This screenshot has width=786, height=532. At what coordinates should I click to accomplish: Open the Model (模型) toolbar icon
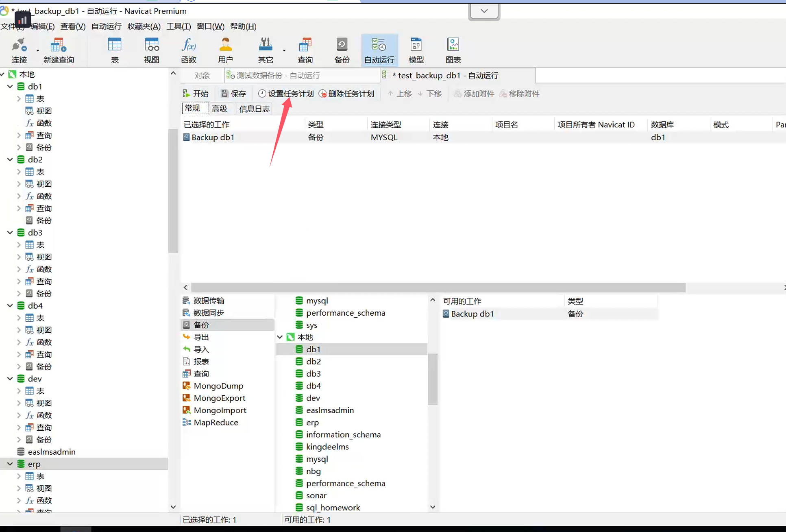coord(416,50)
